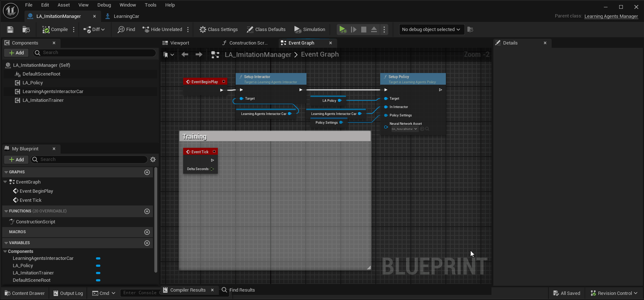Screen dimensions: 644x300
Task: Switch to the Construction Script tab
Action: (x=248, y=43)
